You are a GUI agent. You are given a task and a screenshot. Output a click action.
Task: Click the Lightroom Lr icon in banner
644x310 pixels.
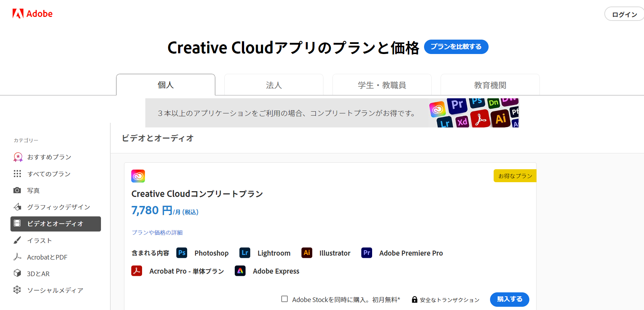click(445, 122)
